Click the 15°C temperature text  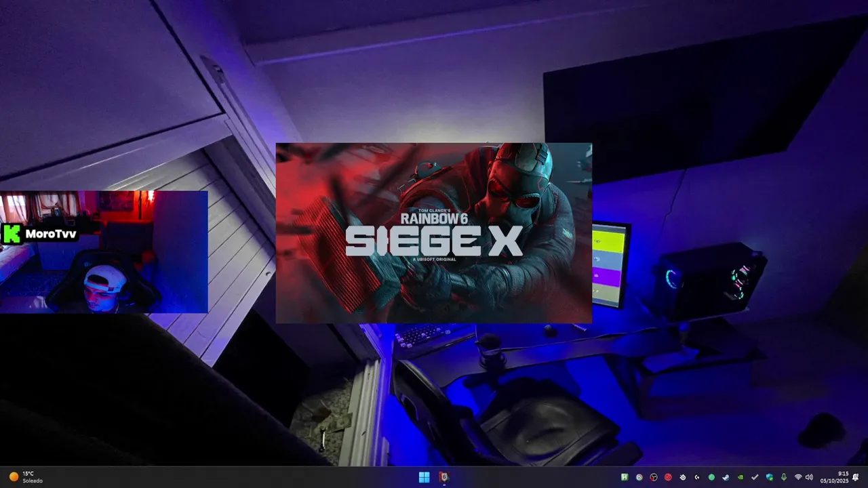click(x=28, y=474)
